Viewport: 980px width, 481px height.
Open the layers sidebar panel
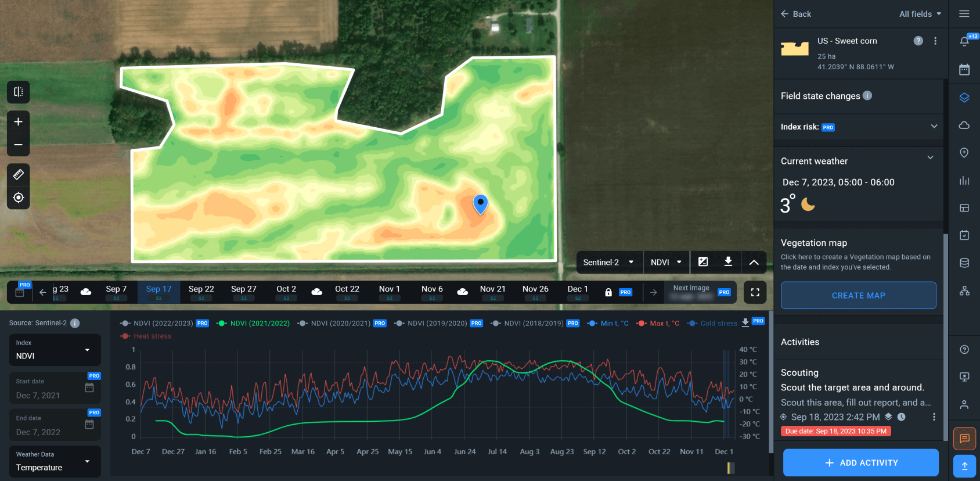point(964,98)
